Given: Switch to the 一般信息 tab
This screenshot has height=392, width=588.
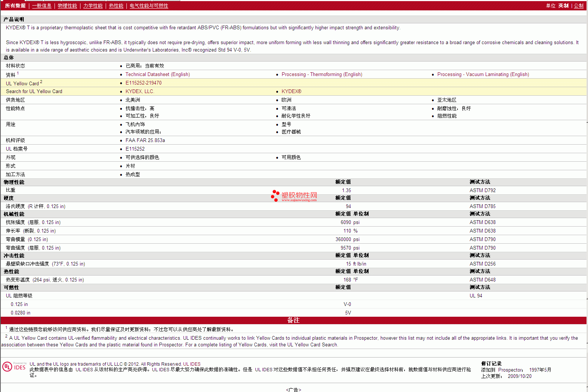Looking at the screenshot, I should (x=42, y=6).
